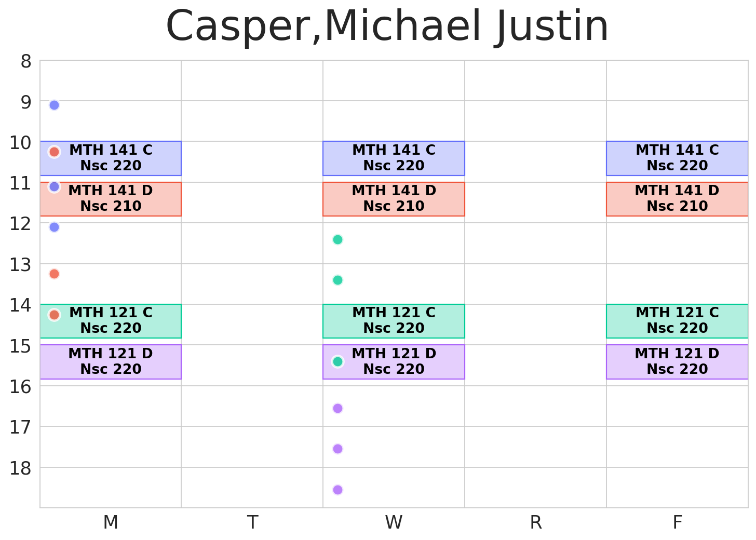Select the 8 hour label on the y-axis
756x540 pixels.
(26, 62)
